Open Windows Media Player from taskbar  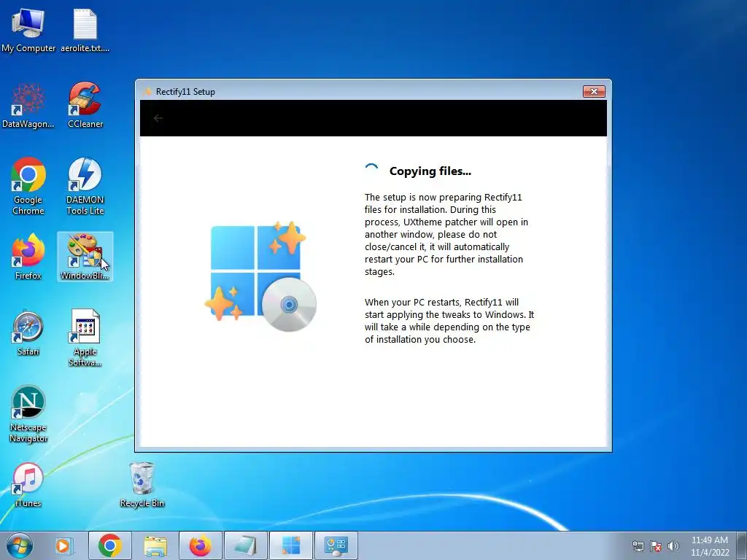point(63,545)
